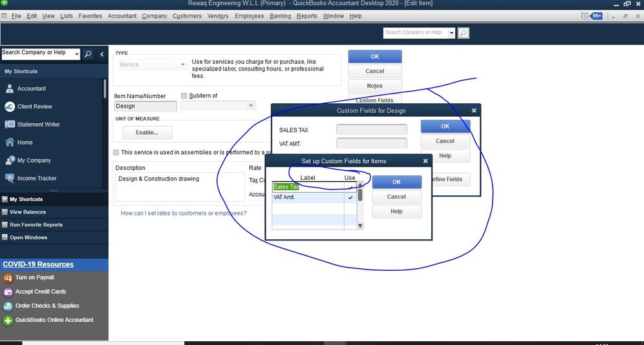Go to the Home shortcut icon
The image size is (644, 345).
[x=10, y=142]
